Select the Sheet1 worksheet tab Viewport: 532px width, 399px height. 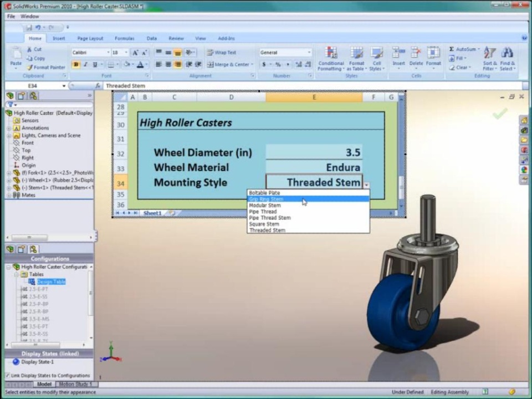(152, 213)
